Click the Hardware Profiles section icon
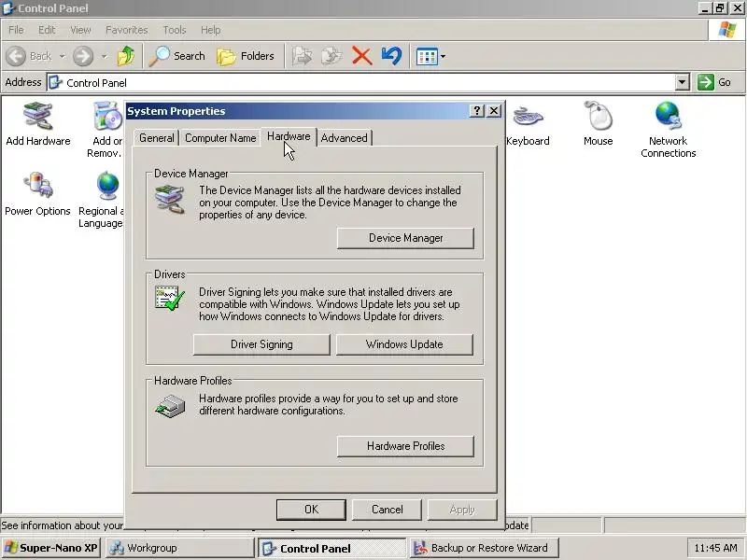Screen dimensions: 747x560 170,407
